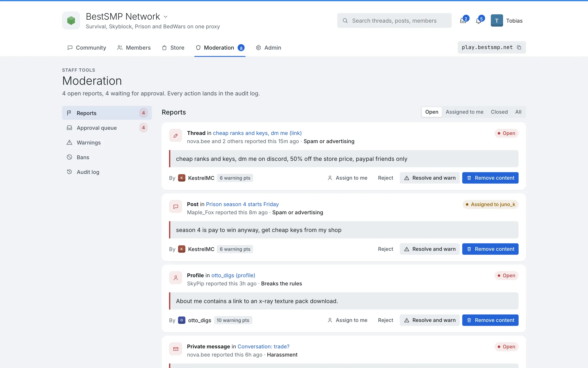Resolve and warn on cheap ranks thread report

(x=430, y=178)
